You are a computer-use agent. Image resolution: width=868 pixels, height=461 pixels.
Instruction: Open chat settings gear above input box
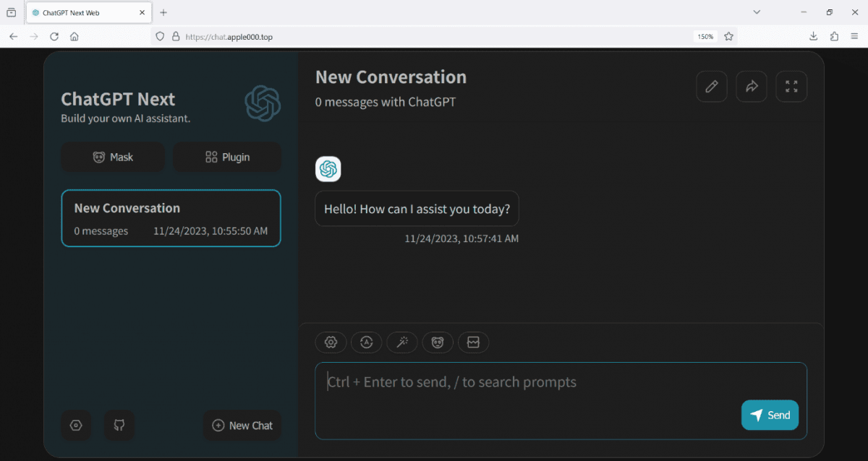click(x=331, y=342)
